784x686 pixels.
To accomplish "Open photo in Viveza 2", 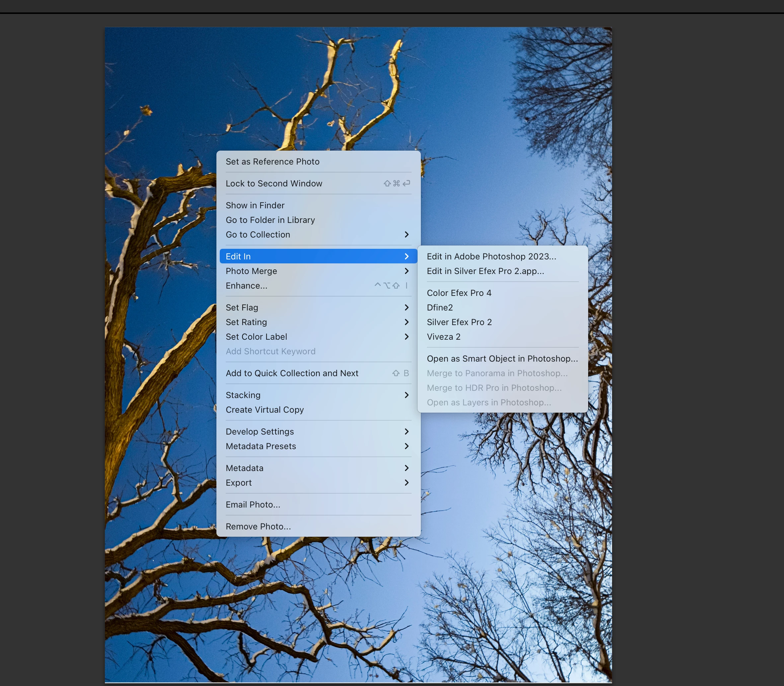I will [x=443, y=336].
